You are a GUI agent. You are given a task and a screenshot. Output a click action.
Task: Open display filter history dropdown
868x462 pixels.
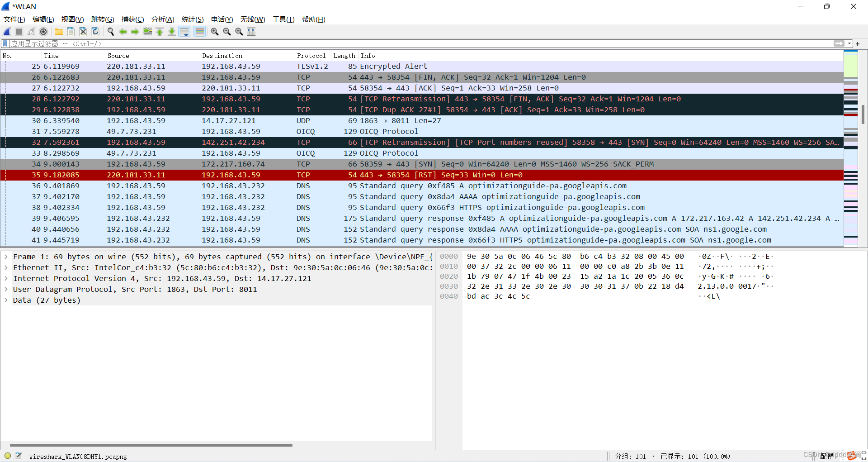coord(849,43)
